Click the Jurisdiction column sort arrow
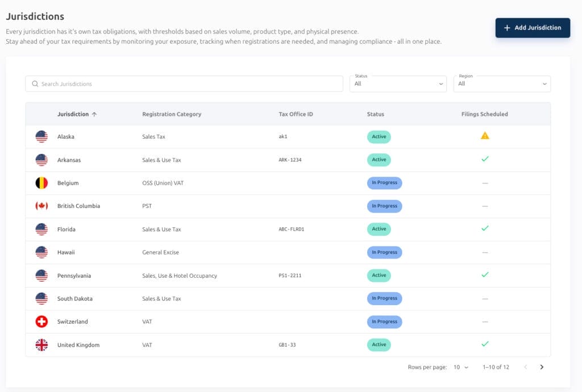Image resolution: width=582 pixels, height=392 pixels. pos(94,114)
